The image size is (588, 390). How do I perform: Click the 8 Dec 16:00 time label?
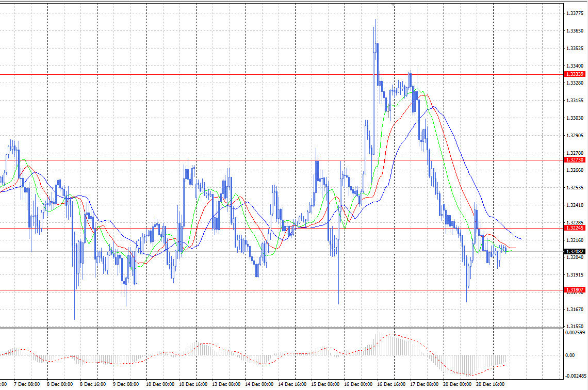[93, 384]
